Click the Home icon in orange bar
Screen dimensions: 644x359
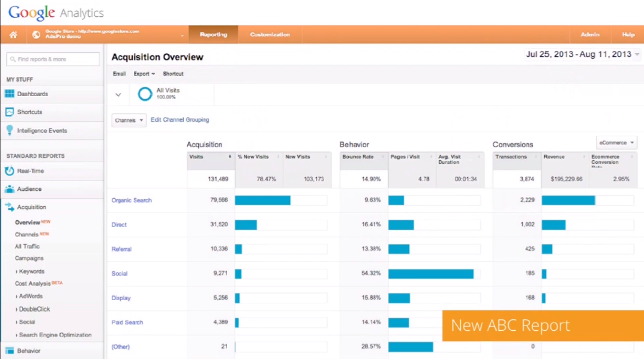point(13,35)
